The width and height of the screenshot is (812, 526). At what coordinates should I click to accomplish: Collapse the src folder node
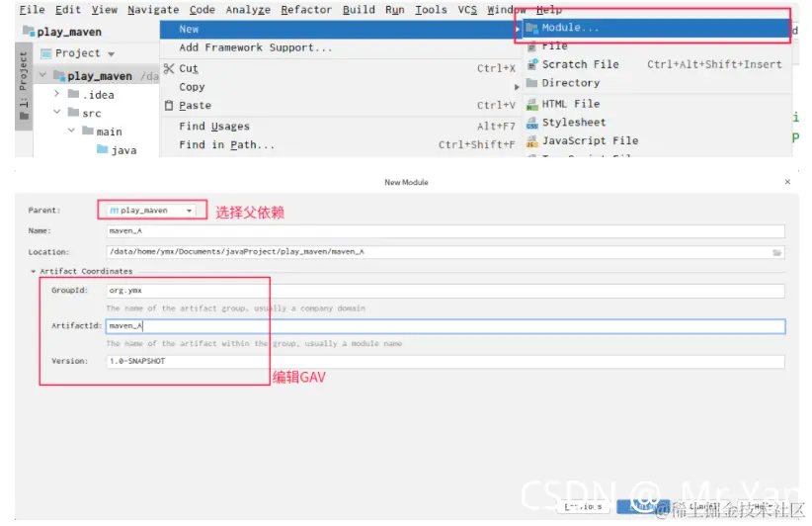tap(57, 112)
